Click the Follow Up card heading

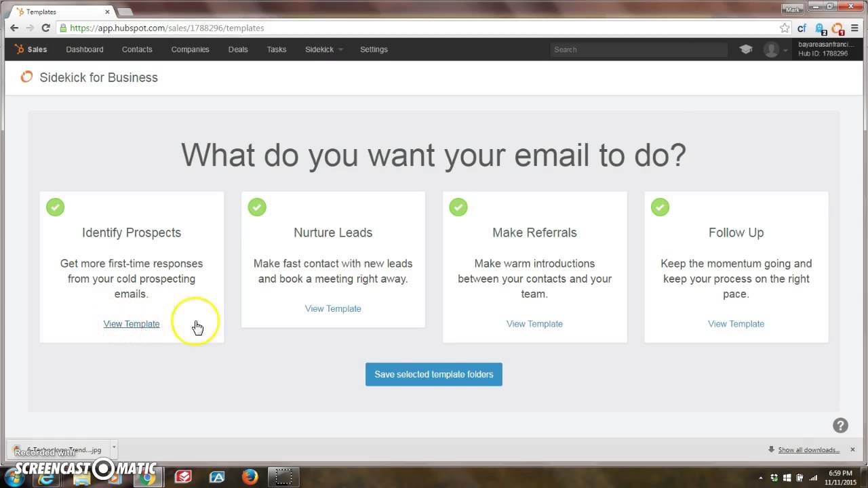[736, 232]
